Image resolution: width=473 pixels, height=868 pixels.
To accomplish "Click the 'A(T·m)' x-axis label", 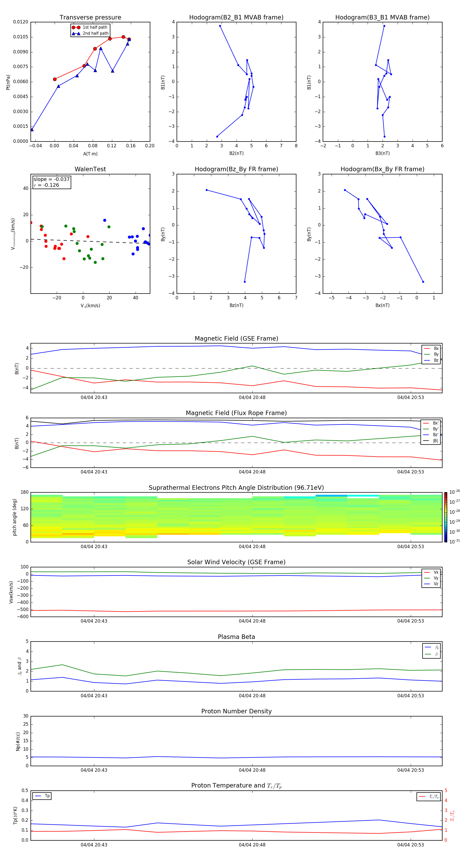I will [90, 154].
